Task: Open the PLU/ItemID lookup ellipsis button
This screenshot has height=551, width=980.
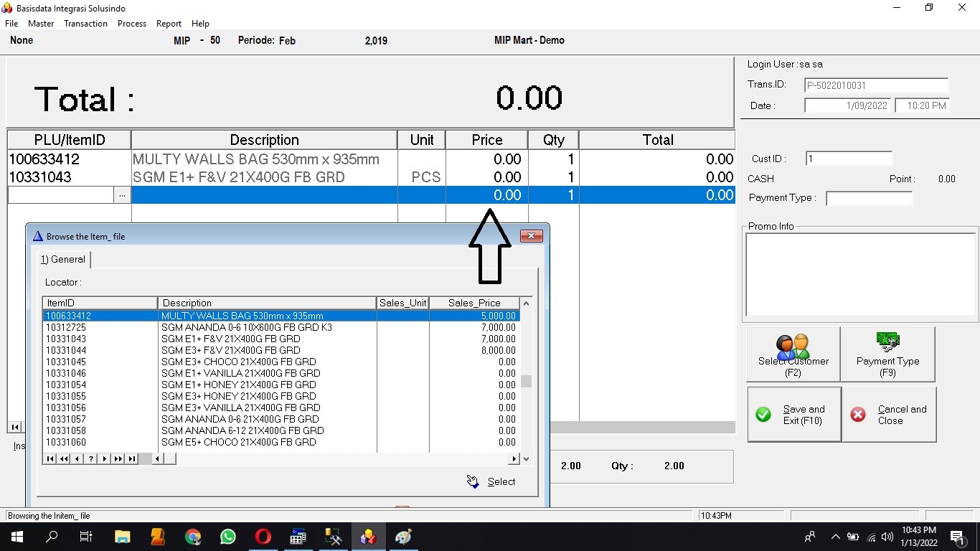Action: coord(122,195)
